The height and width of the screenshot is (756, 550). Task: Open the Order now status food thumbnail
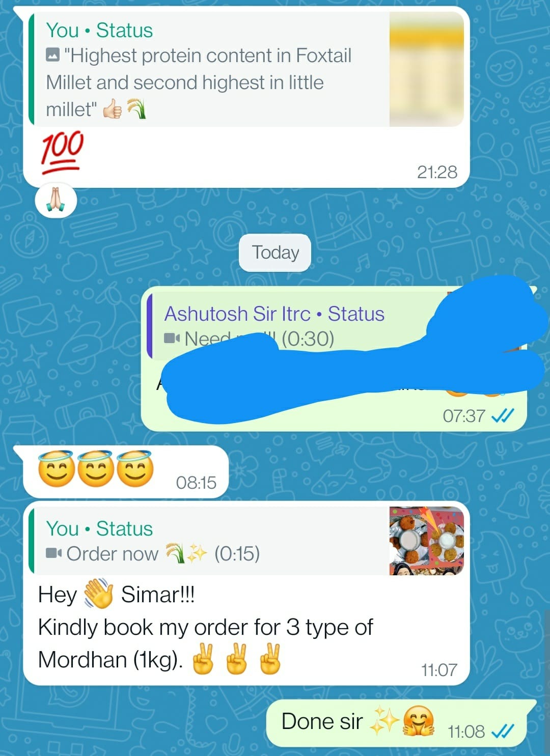(x=426, y=541)
